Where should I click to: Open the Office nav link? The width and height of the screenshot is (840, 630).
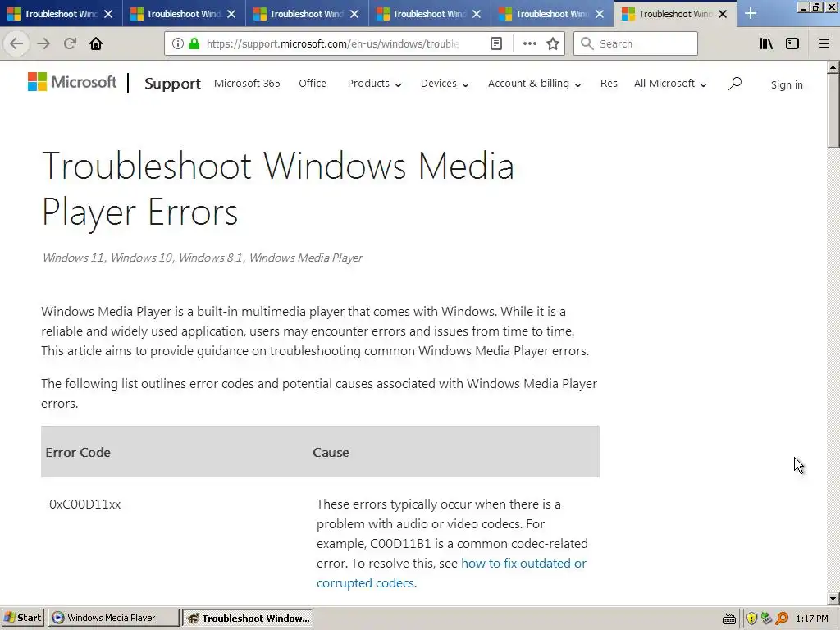pos(313,84)
